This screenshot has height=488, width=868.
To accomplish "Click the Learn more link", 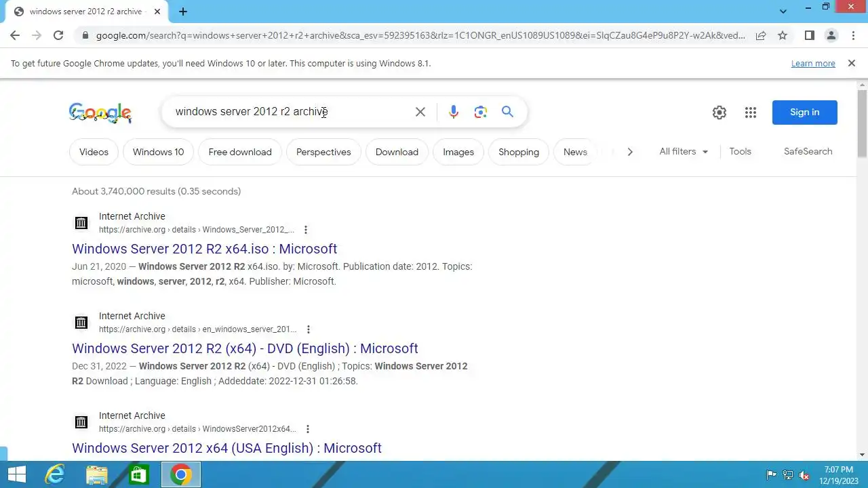I will point(813,64).
